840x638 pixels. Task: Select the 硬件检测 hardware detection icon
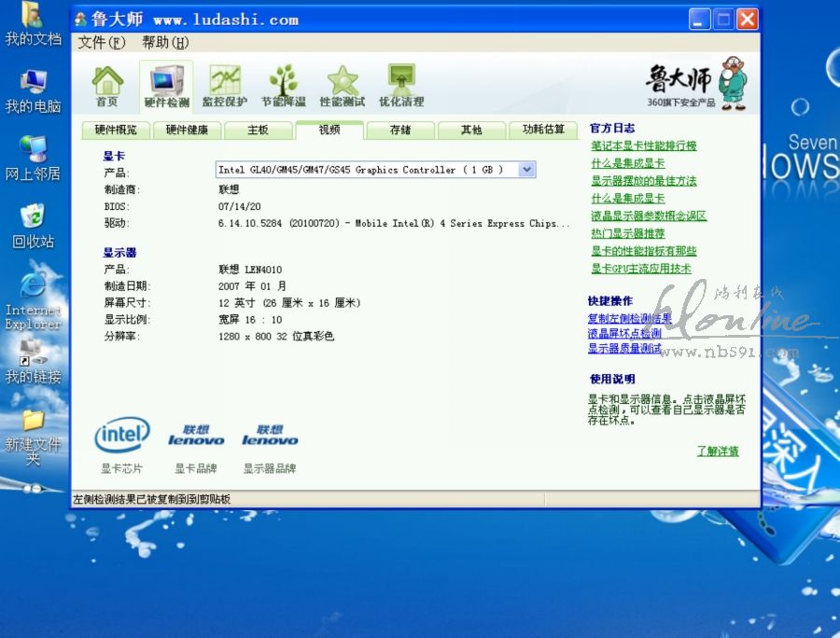(x=166, y=87)
